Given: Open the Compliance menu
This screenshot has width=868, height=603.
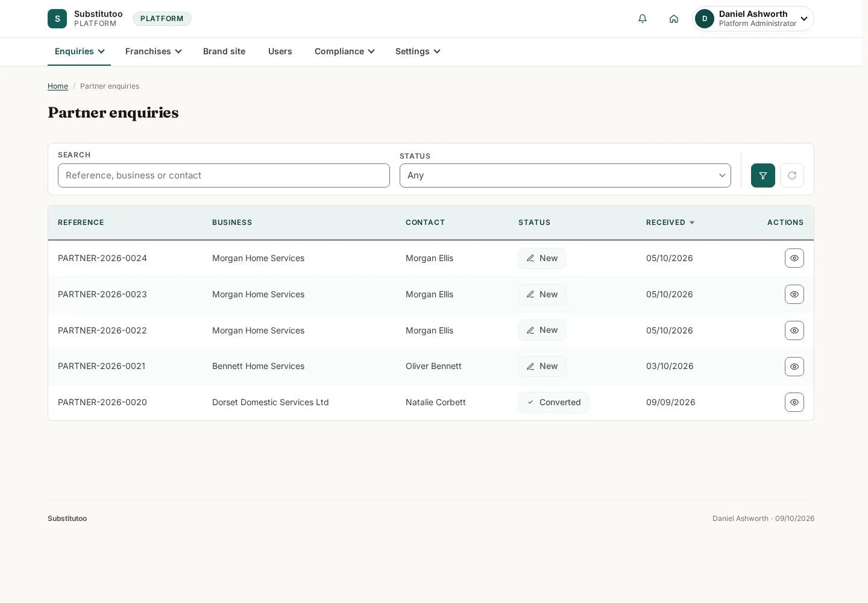Looking at the screenshot, I should coord(345,52).
